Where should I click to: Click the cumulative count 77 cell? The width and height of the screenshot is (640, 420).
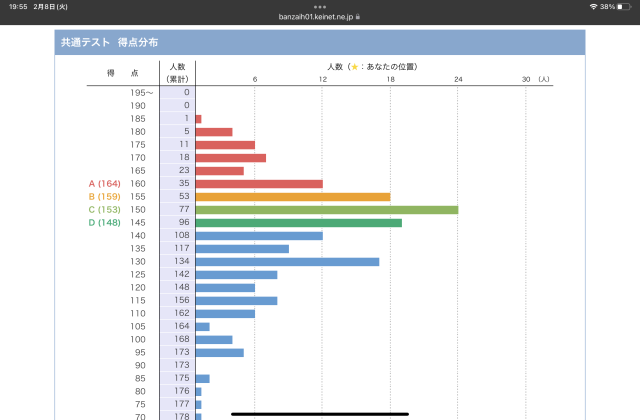point(178,209)
